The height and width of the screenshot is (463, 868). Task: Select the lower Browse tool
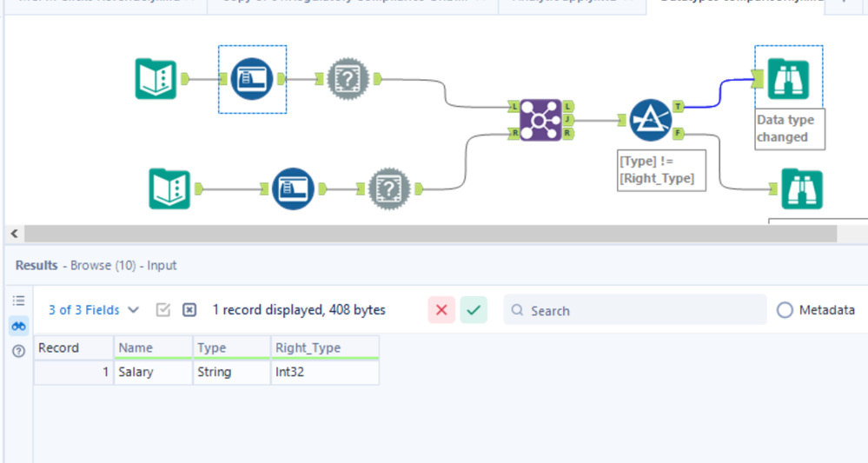802,189
